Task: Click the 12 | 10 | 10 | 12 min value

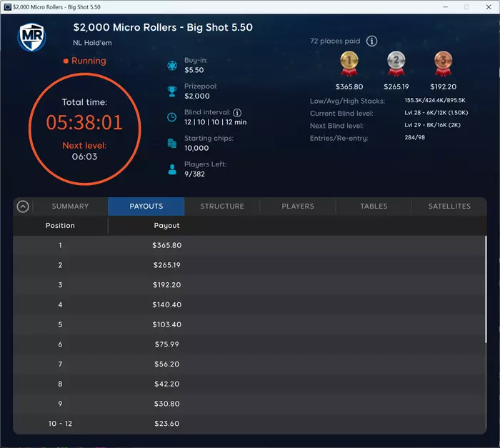Action: (x=216, y=122)
